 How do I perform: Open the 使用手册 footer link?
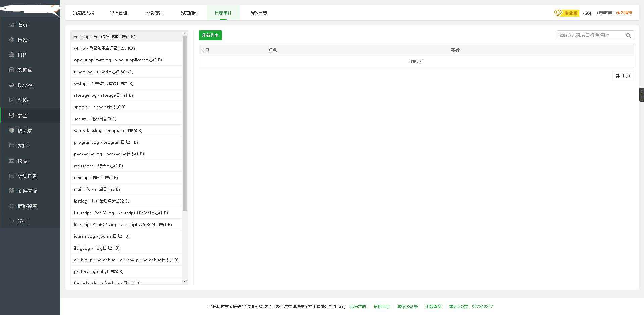click(382, 306)
